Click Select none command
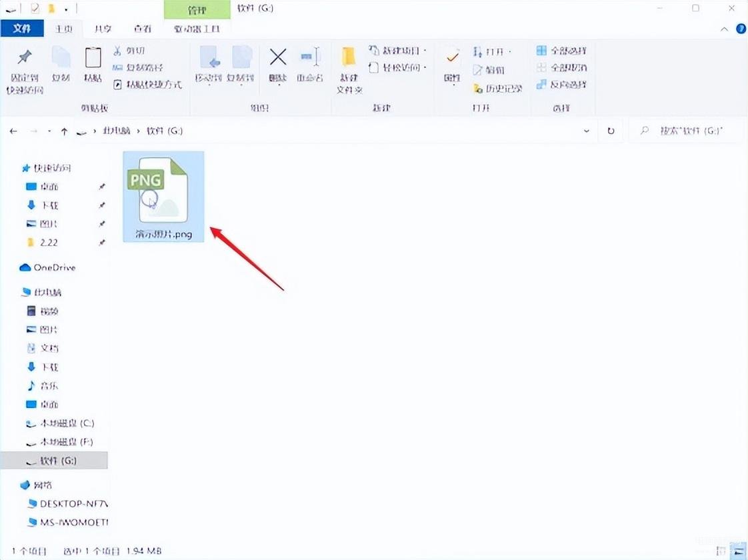This screenshot has height=560, width=748. point(561,68)
